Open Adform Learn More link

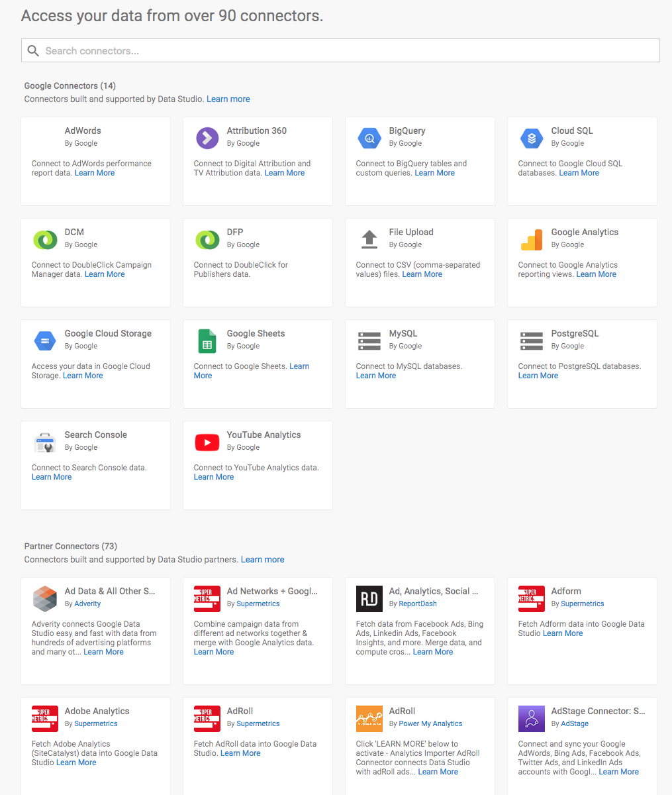[563, 633]
